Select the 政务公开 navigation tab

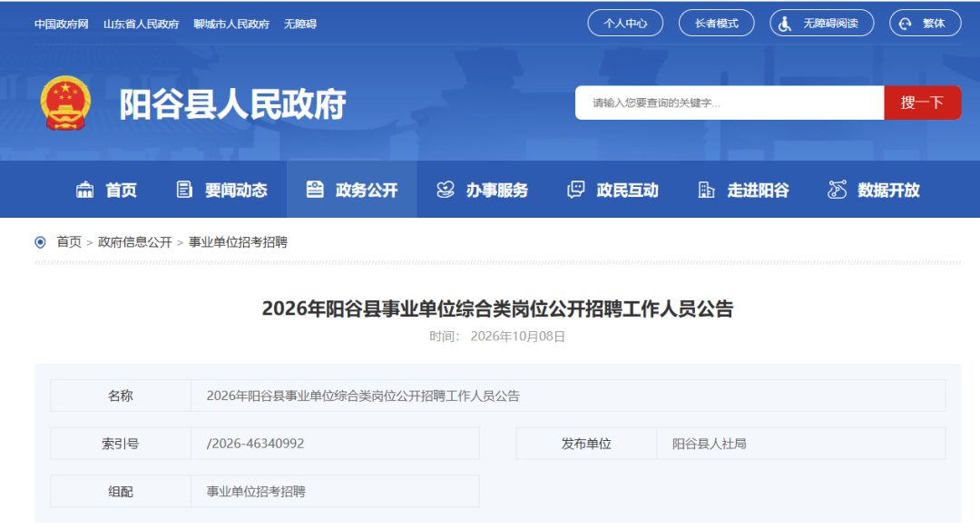(x=352, y=190)
